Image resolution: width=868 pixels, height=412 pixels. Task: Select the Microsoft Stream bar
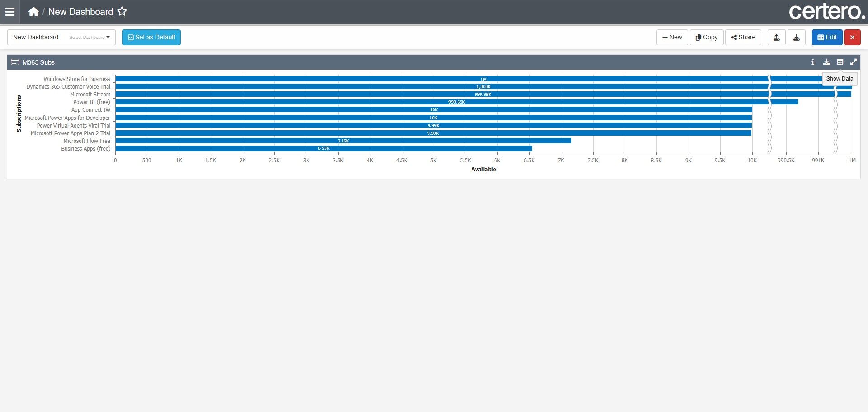point(483,94)
